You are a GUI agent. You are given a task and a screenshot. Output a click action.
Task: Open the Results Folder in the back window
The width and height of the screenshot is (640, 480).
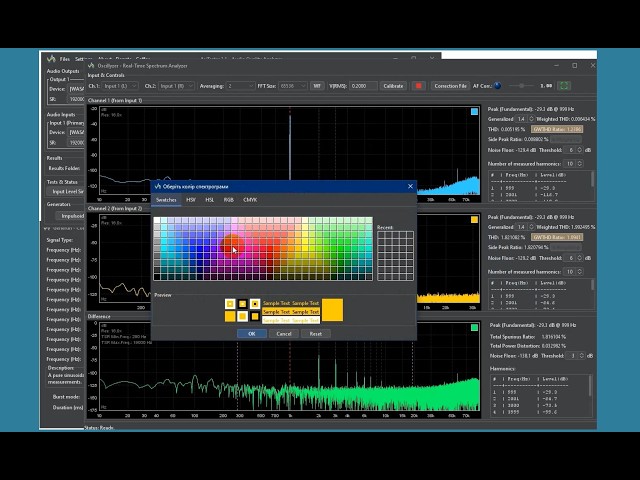click(x=64, y=168)
